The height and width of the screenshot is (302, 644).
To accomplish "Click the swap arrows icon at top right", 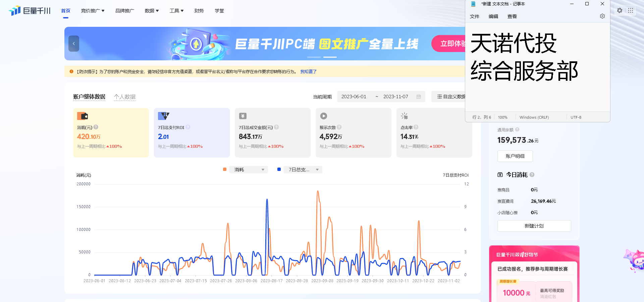I will click(x=620, y=10).
